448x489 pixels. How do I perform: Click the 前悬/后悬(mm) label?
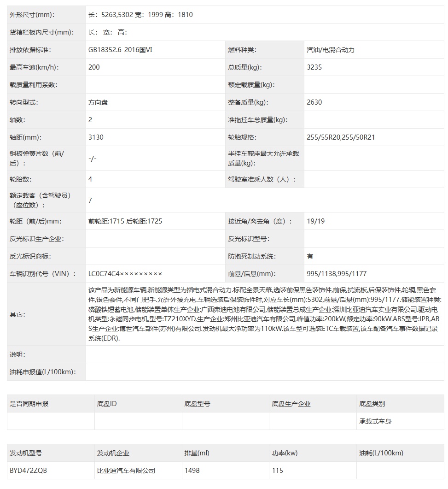[x=252, y=273]
